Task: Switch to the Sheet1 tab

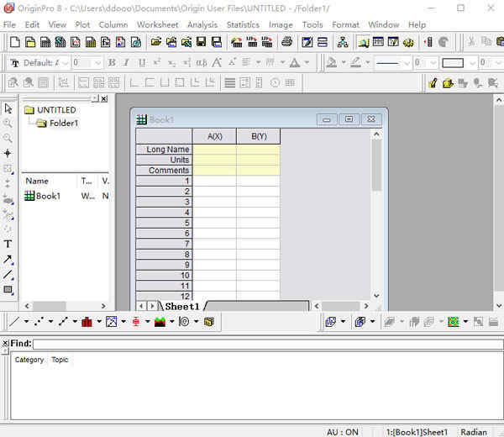Action: click(x=182, y=307)
